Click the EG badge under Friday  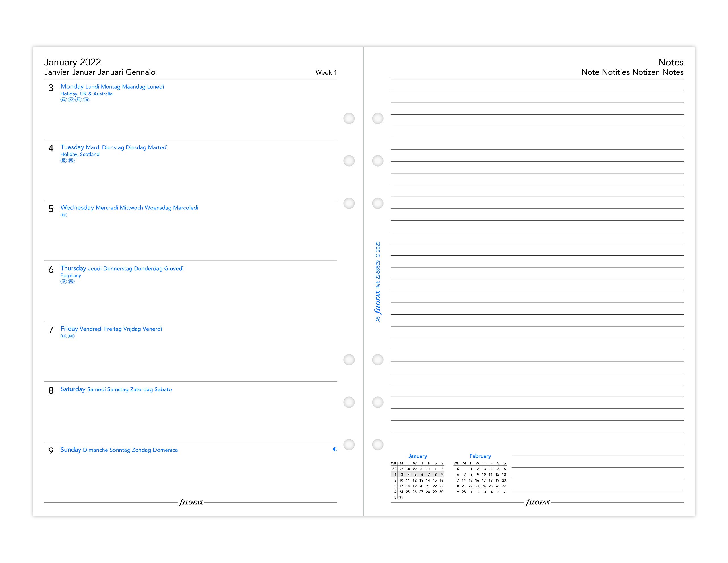click(64, 336)
